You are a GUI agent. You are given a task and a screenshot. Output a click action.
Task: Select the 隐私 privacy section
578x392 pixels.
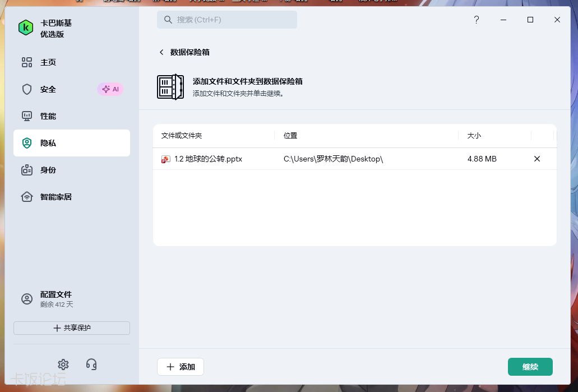click(72, 143)
